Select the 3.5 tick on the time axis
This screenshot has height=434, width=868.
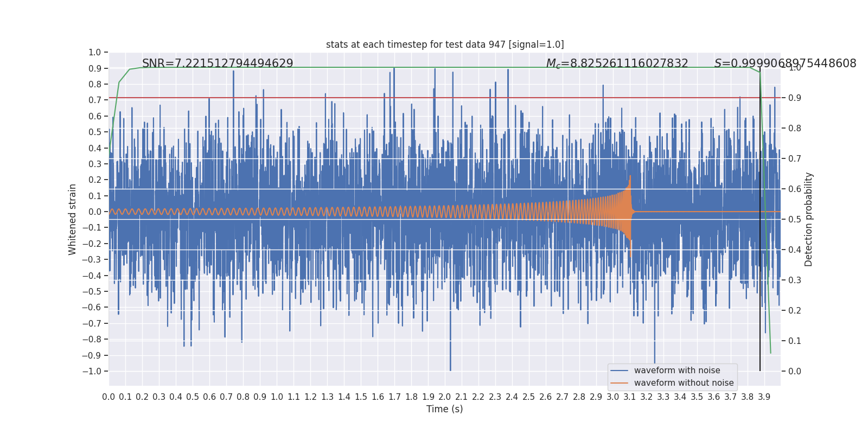[x=697, y=397]
